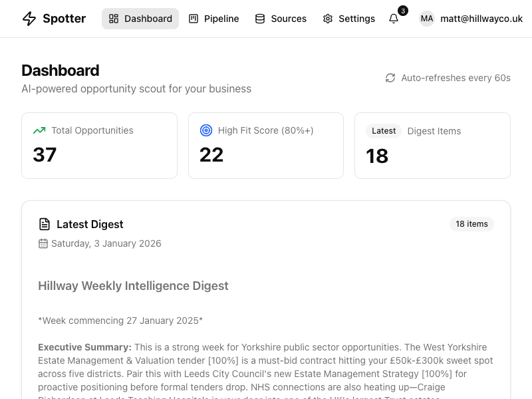532x399 pixels.
Task: Click the Sources database icon
Action: coord(259,19)
